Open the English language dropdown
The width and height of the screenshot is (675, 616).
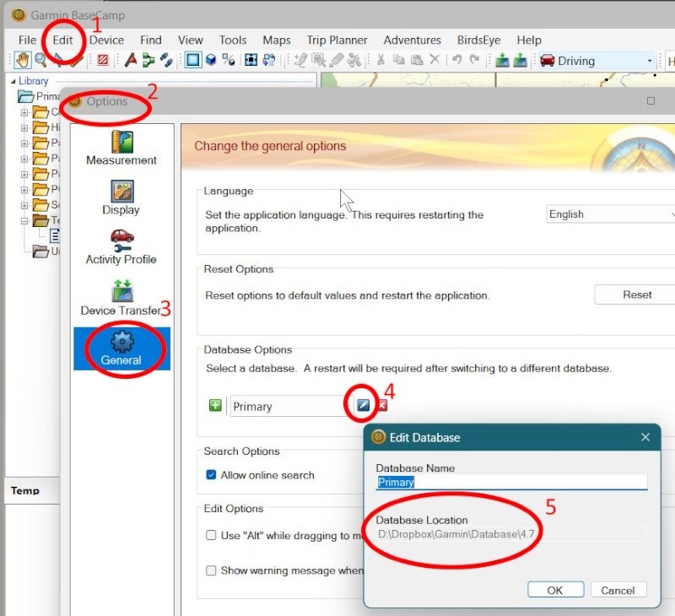pos(610,214)
